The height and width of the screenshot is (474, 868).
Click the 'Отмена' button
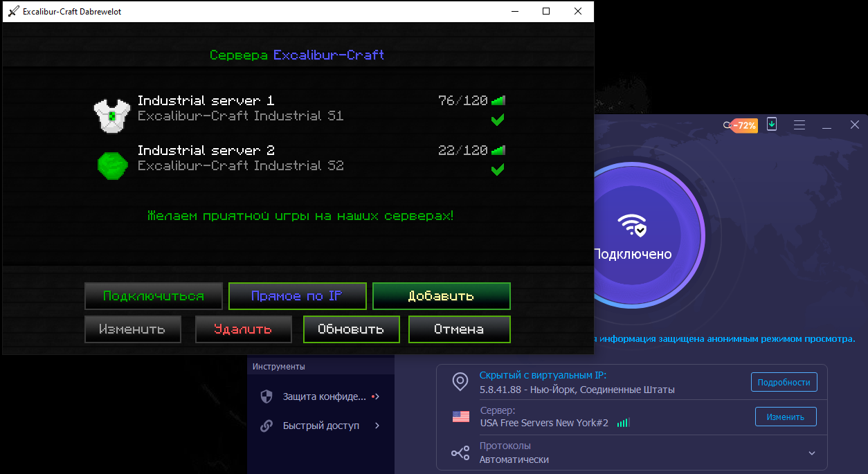coord(460,329)
